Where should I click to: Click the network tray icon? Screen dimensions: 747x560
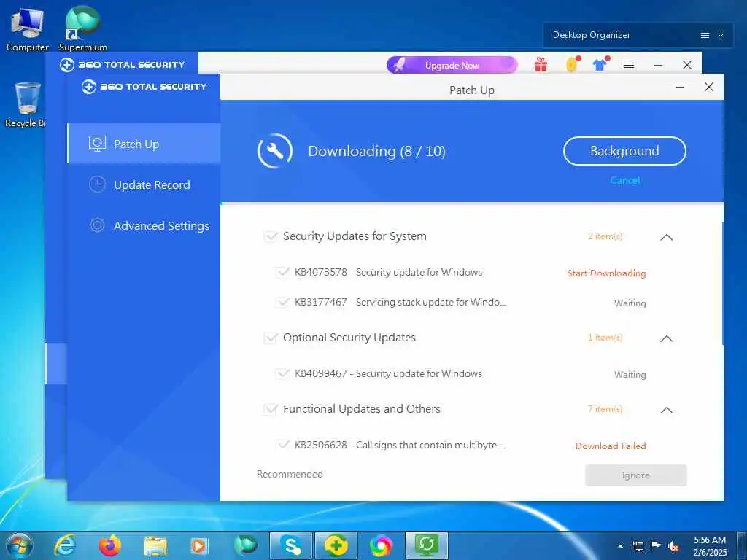[638, 546]
